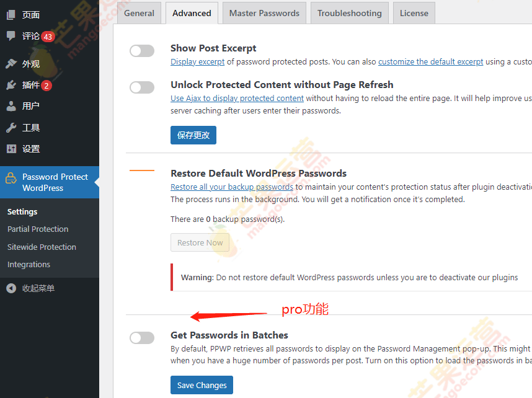Screen dimensions: 532x398
Task: Enable the Show Post Excerpt toggle
Action: point(142,51)
